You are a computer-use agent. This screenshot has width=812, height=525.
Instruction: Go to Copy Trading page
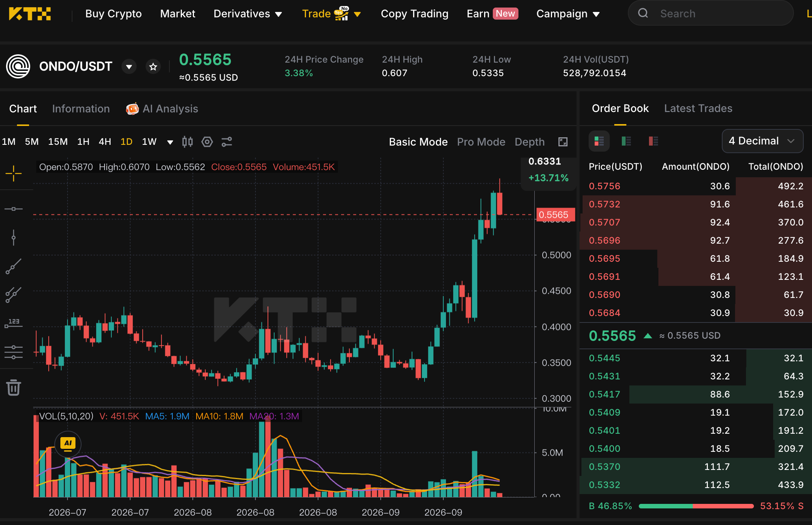pos(415,14)
